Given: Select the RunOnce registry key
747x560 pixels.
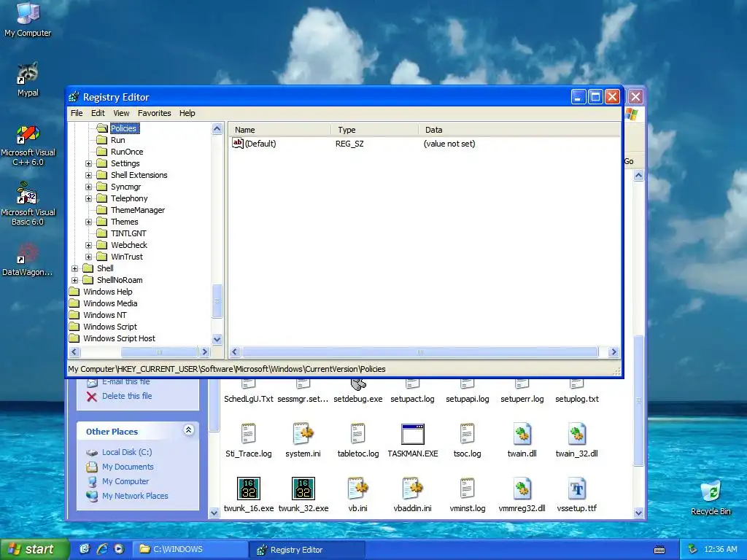Looking at the screenshot, I should click(127, 152).
